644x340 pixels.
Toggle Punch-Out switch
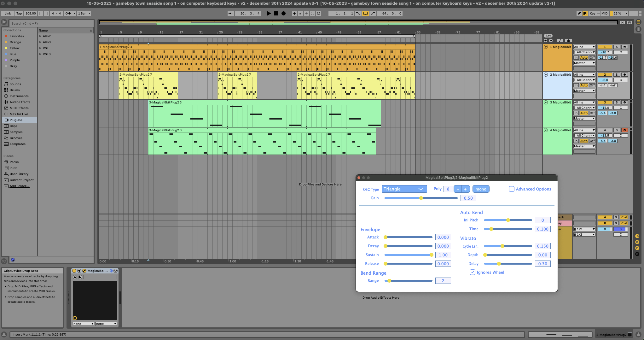[373, 13]
